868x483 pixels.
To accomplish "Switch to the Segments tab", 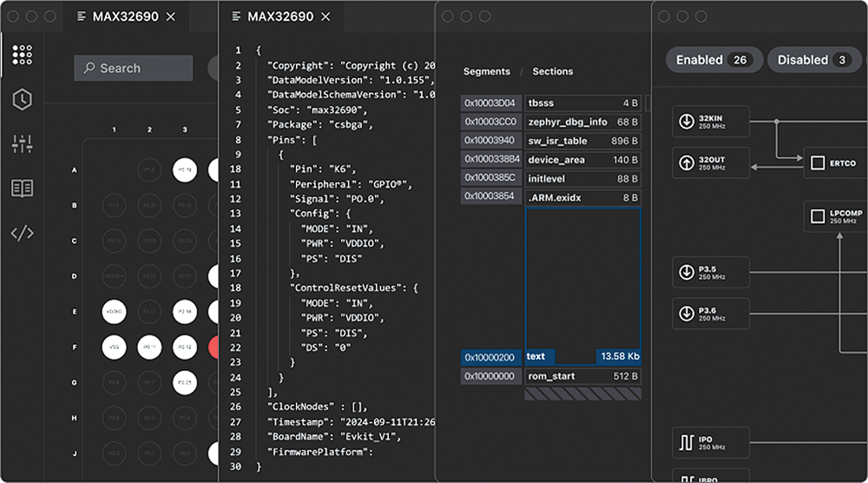I will click(x=487, y=71).
